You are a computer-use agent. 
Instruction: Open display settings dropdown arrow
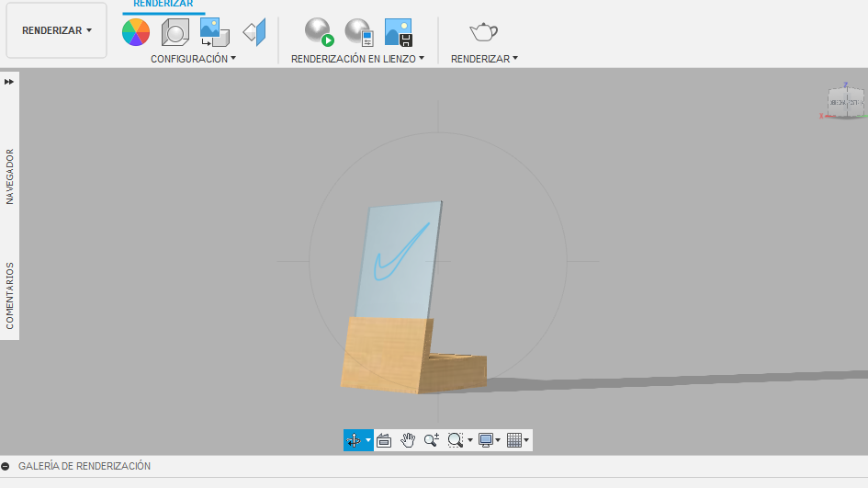498,440
